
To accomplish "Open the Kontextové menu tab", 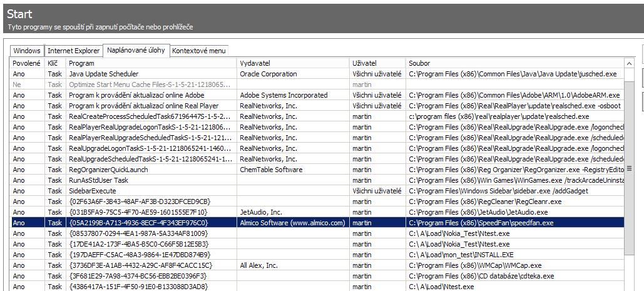I will point(199,51).
